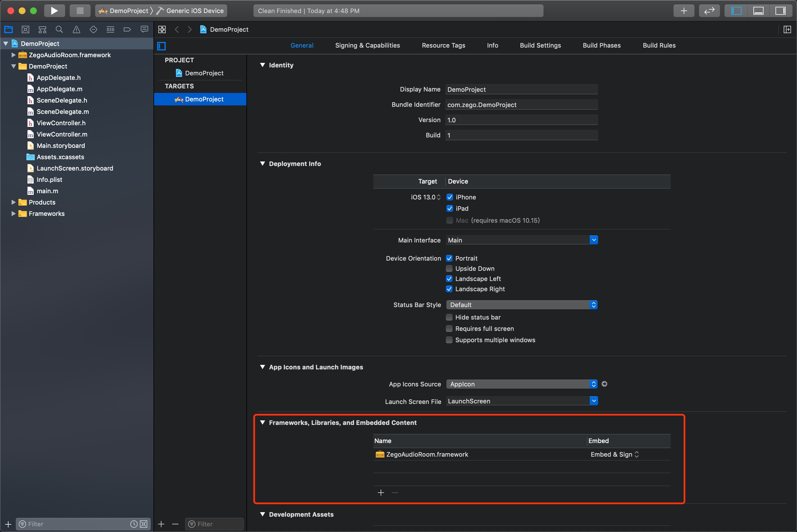
Task: Show the Report navigator
Action: [144, 29]
